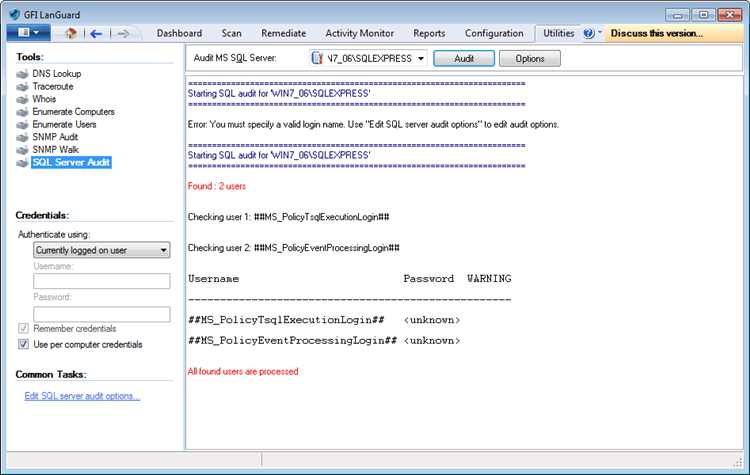Click 'Found : 2 users' result text

(x=217, y=186)
